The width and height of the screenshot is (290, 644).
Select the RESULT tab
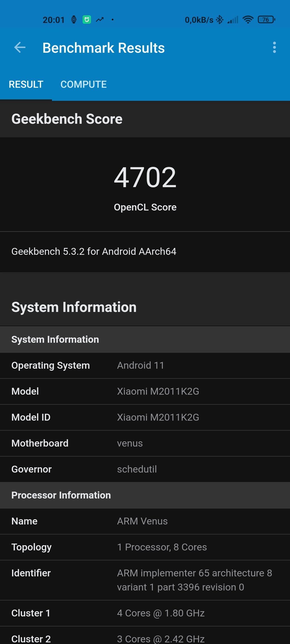click(26, 84)
